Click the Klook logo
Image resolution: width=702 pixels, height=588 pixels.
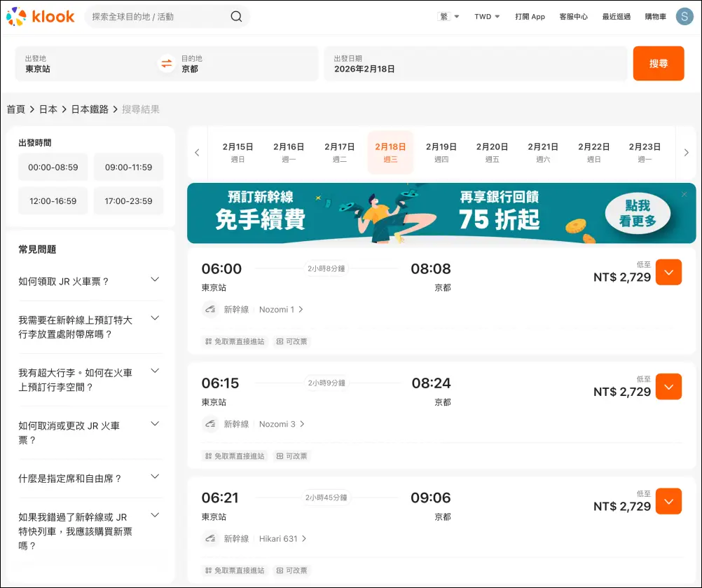[41, 16]
